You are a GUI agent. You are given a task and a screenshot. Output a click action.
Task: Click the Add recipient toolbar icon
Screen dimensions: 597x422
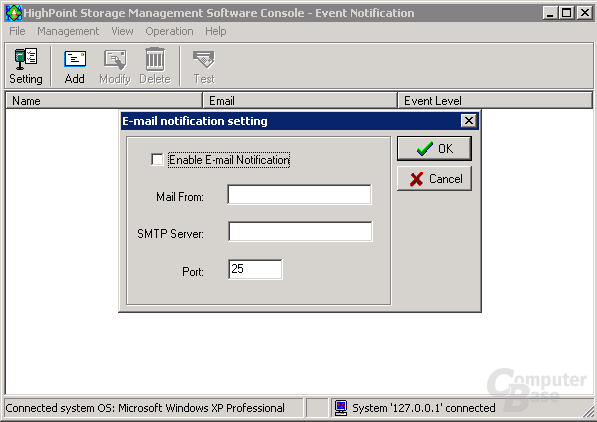(x=75, y=66)
